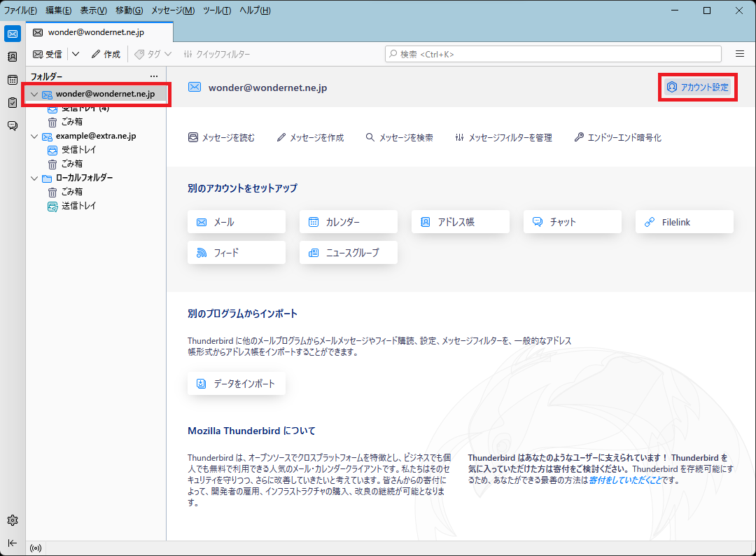
Task: Collapse the example@extra.ne.jp account tree
Action: [x=34, y=136]
